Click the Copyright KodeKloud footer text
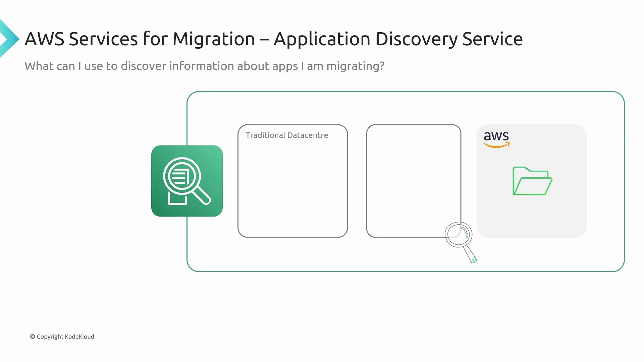Image resolution: width=644 pixels, height=362 pixels. coord(62,337)
